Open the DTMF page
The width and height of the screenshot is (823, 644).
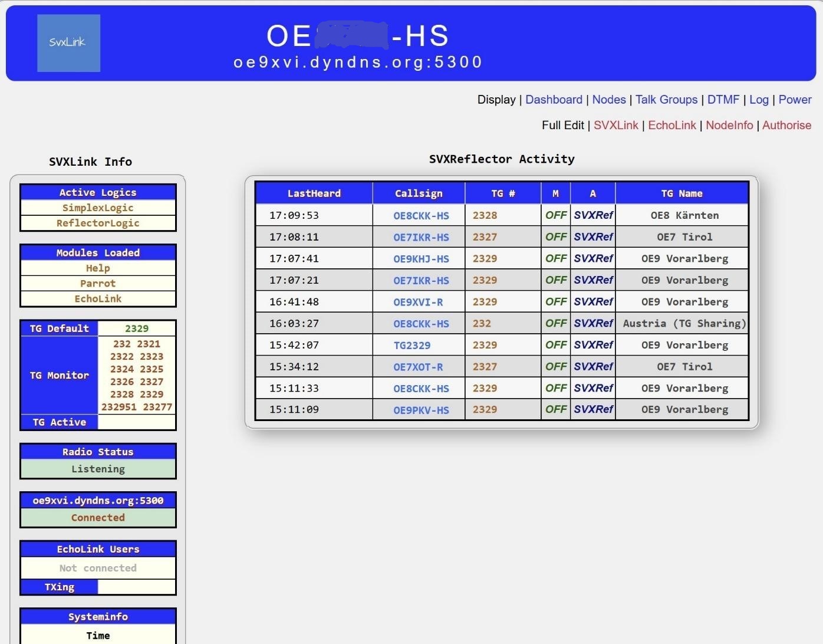723,100
